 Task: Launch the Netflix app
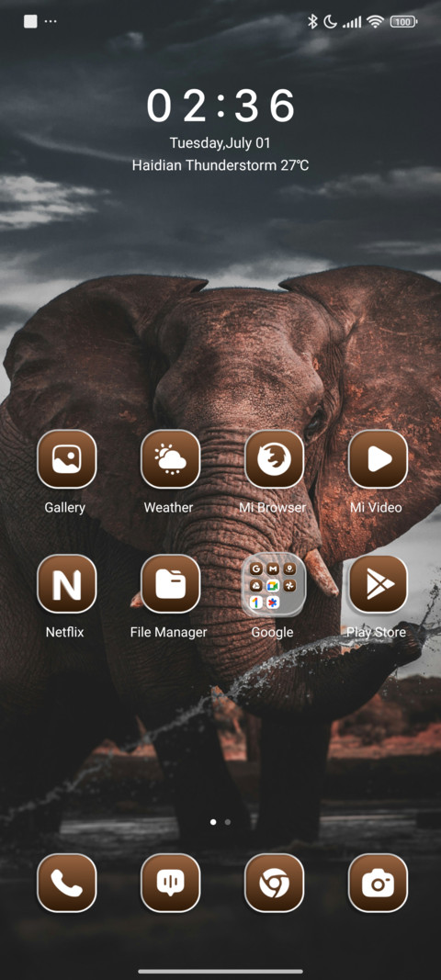[66, 584]
